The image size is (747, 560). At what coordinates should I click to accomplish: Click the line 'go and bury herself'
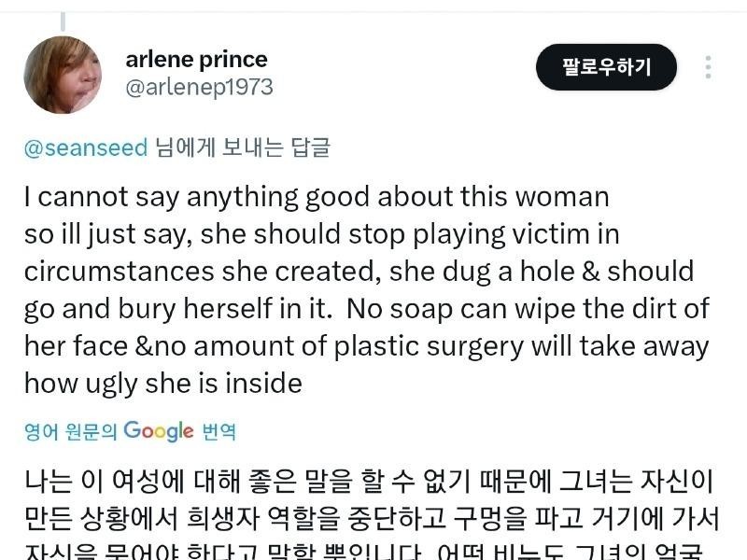point(366,309)
